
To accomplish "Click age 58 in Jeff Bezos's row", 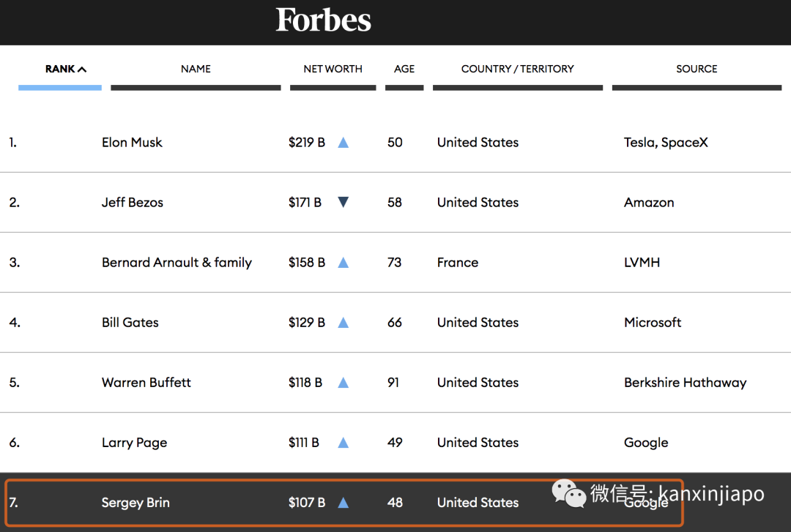I will tap(395, 202).
